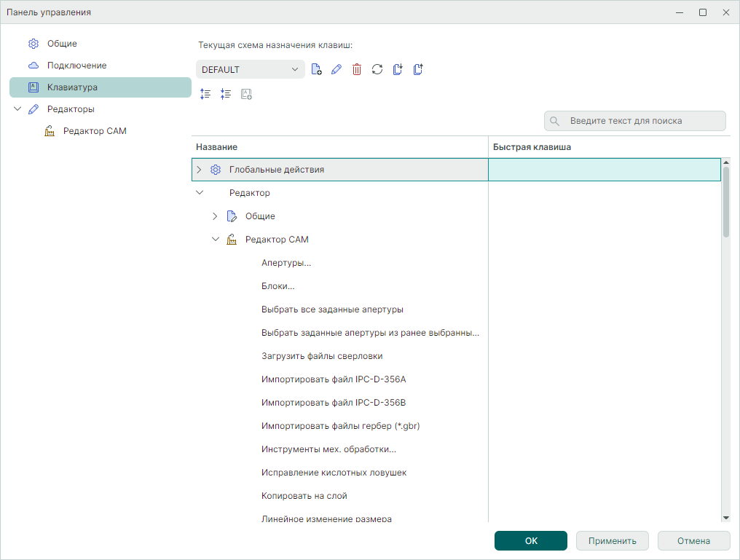Collapse Редакторы in the left sidebar
Screen dimensions: 740x560
pos(17,109)
